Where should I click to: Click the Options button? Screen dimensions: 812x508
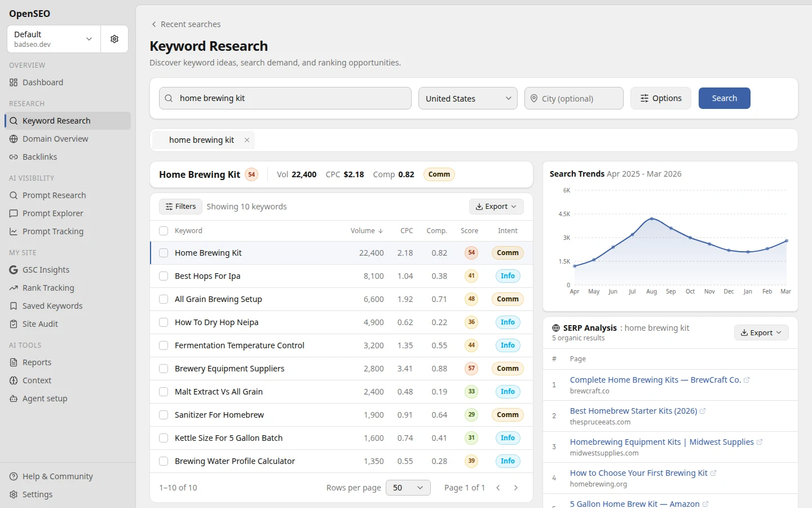pyautogui.click(x=661, y=98)
